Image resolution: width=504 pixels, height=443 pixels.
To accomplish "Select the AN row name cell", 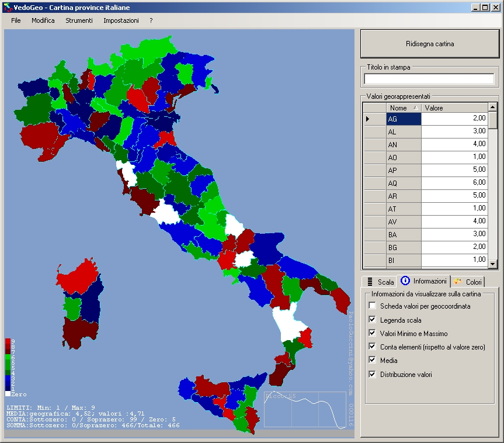I will [404, 145].
